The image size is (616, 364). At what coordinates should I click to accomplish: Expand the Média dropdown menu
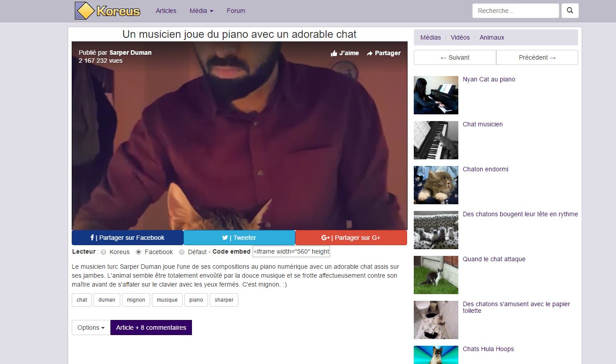(x=201, y=11)
